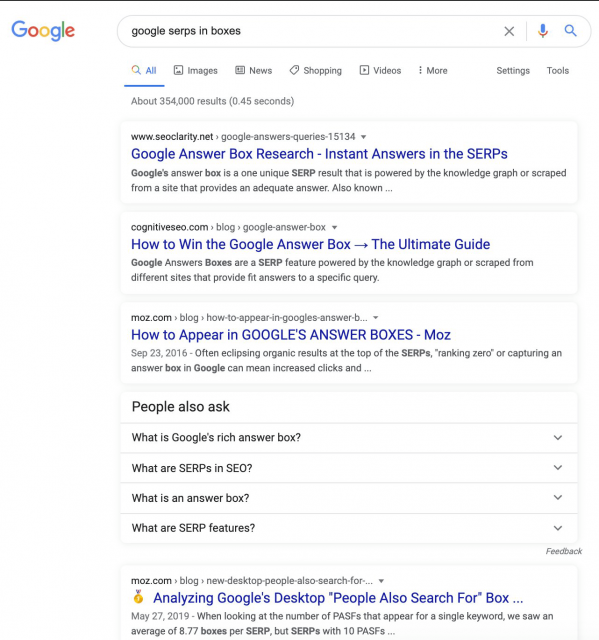Open the Images tab

pyautogui.click(x=195, y=71)
